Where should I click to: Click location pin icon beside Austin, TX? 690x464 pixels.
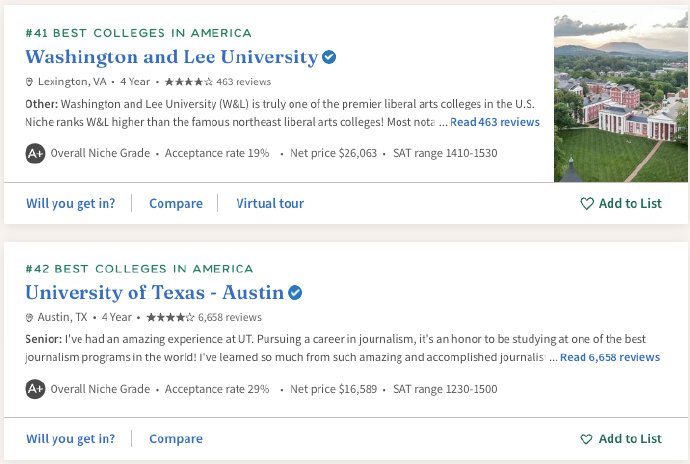(x=29, y=317)
